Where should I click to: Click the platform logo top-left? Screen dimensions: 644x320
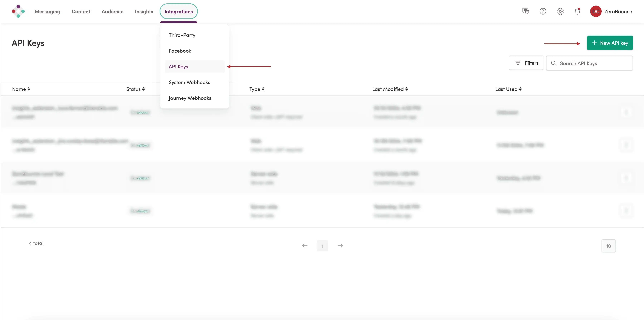(x=18, y=11)
